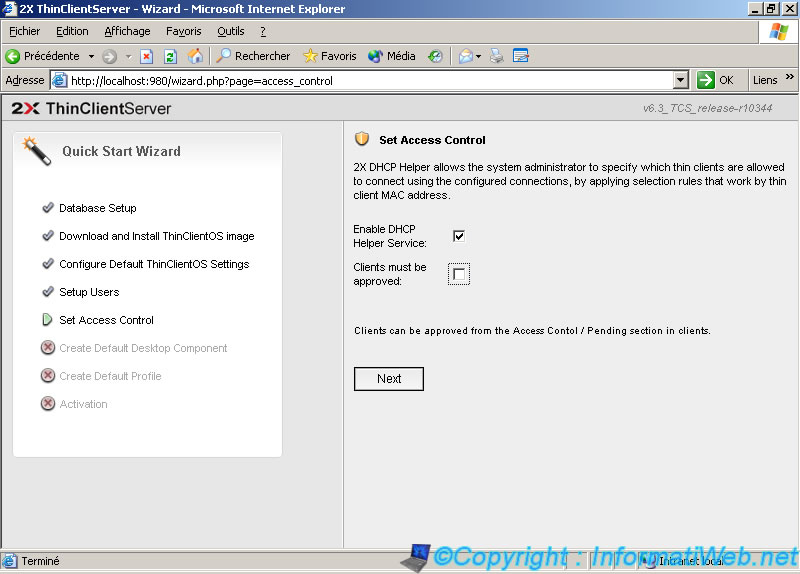
Task: Click the Database Setup checkmark icon
Action: 48,208
